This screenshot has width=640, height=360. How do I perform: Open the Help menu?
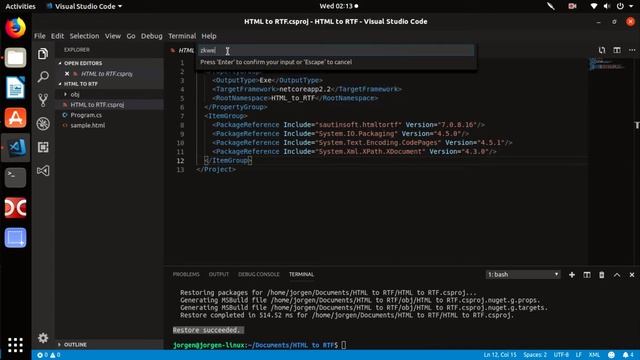209,36
